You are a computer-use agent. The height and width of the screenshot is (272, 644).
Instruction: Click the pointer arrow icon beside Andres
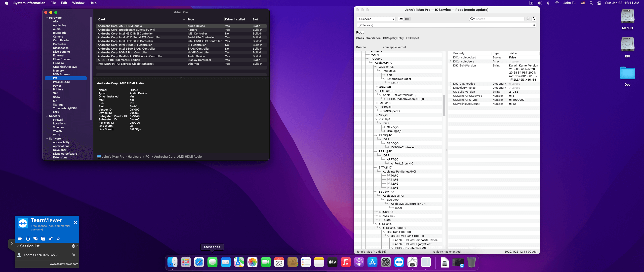[x=74, y=255]
